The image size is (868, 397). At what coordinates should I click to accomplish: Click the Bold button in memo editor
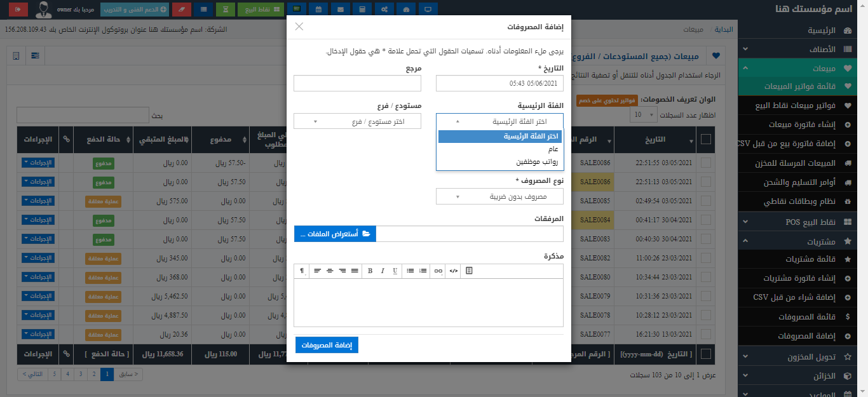[370, 271]
